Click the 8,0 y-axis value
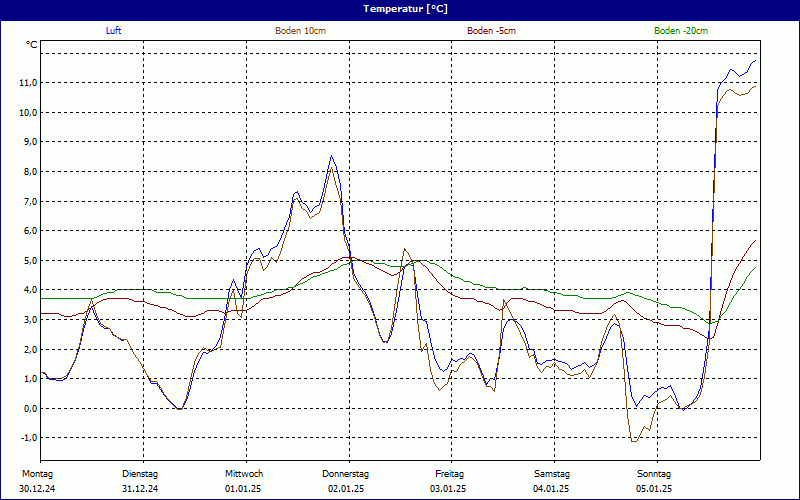This screenshot has width=800, height=500. (31, 171)
